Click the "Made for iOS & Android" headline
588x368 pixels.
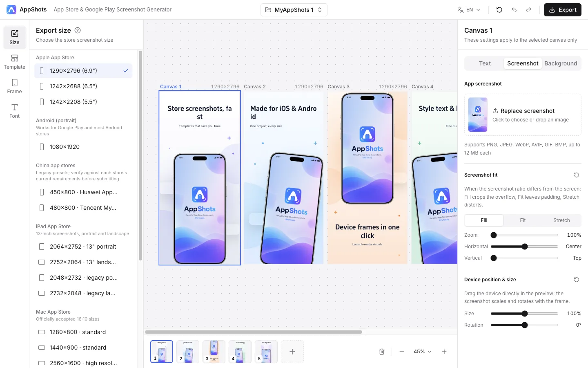(283, 112)
